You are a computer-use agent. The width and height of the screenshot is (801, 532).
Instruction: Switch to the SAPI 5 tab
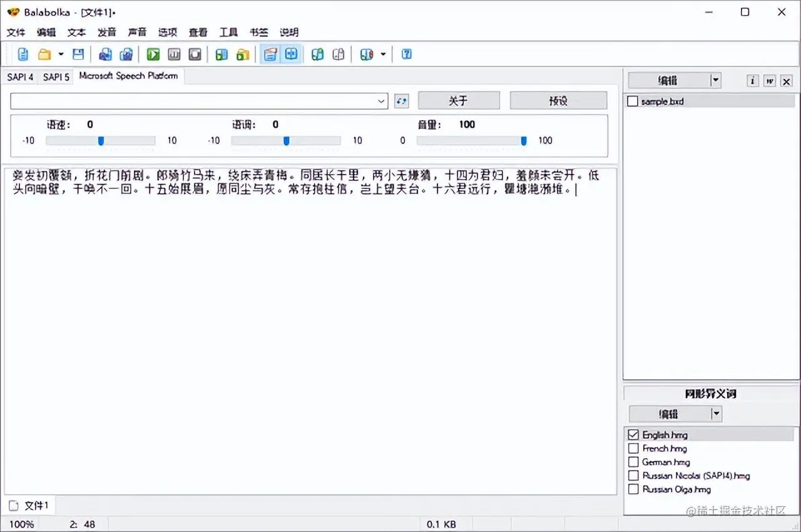[56, 77]
